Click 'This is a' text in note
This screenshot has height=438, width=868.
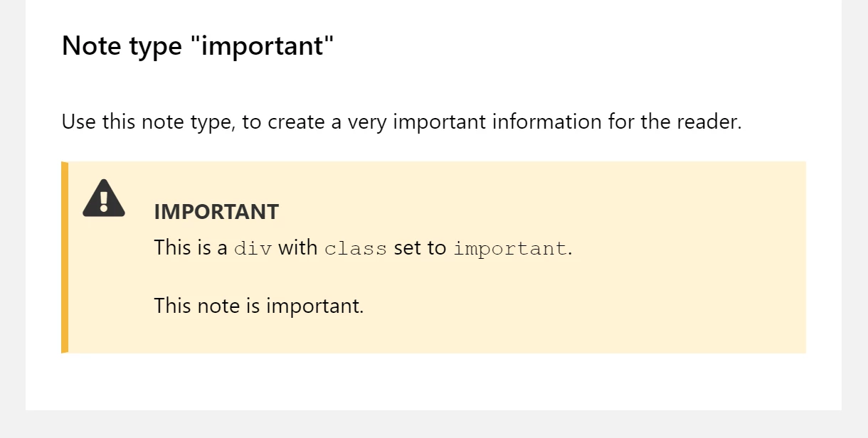tap(191, 248)
